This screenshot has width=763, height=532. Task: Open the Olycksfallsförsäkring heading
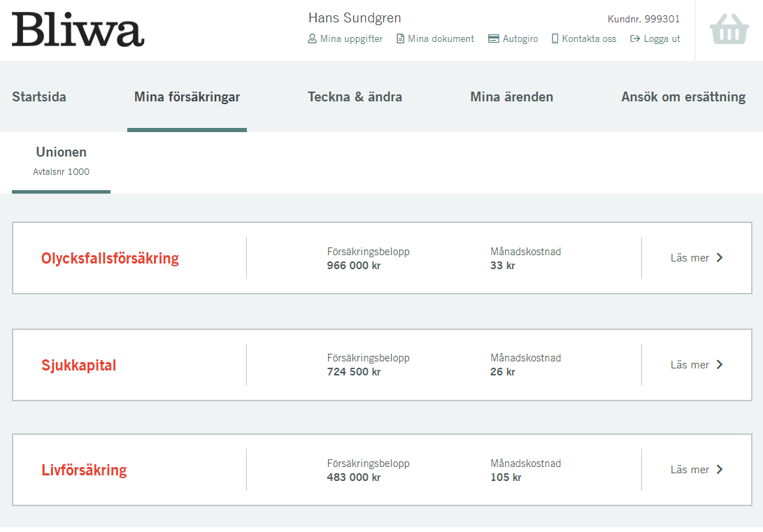pos(110,258)
